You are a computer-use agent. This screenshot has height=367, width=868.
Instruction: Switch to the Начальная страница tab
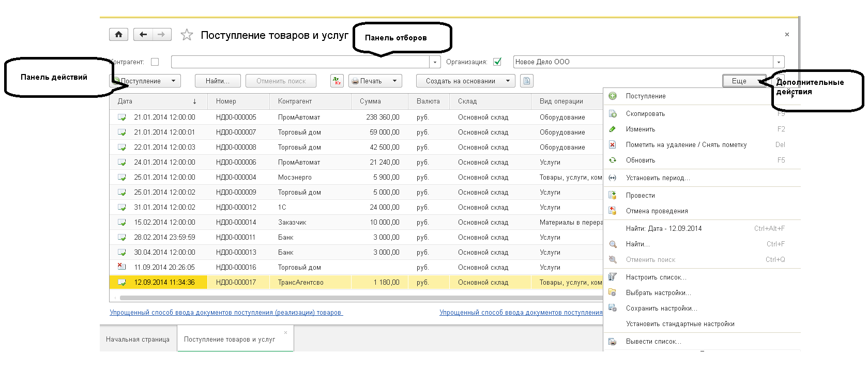tap(138, 340)
